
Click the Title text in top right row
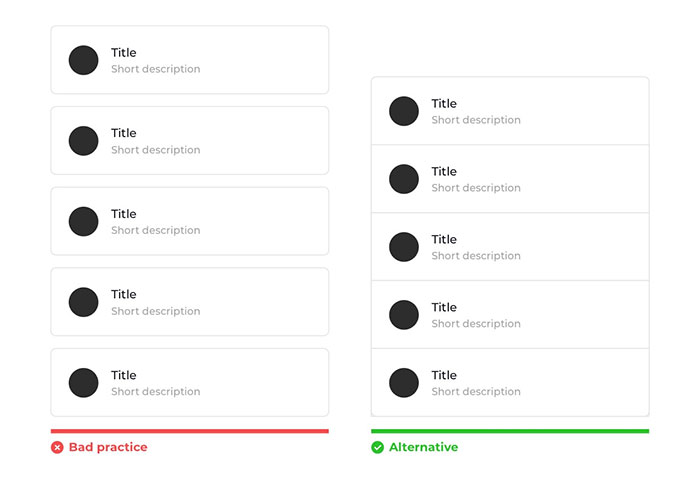pyautogui.click(x=444, y=104)
